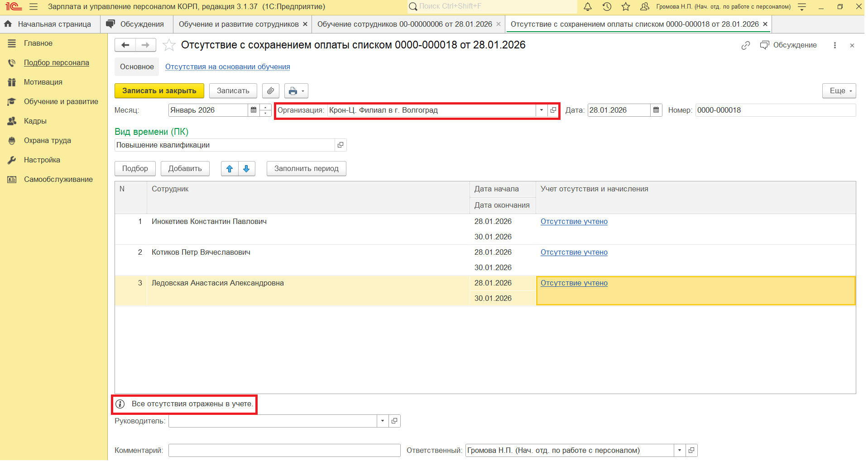Click the blue move row up arrow
Viewport: 868px width, 461px height.
(230, 169)
